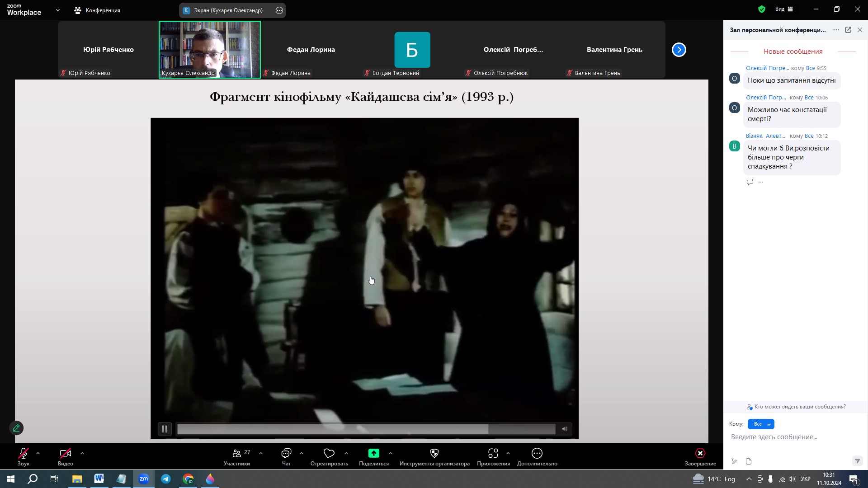Click the Зал персональной конференци... title

click(778, 30)
